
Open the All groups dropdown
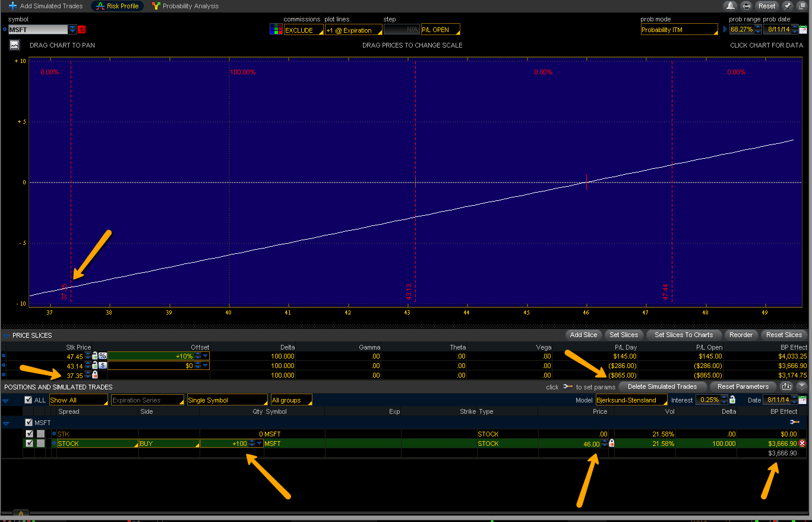(291, 400)
